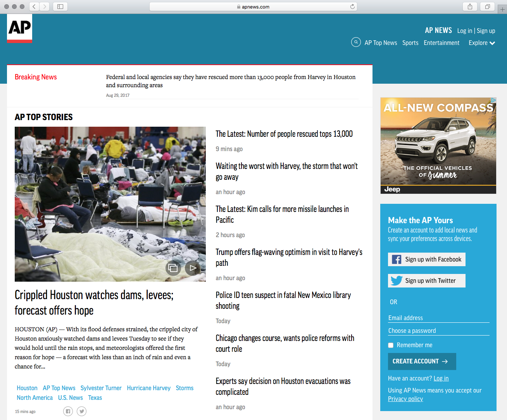Expand the Explore dropdown menu
Viewport: 507px width, 420px height.
(482, 43)
